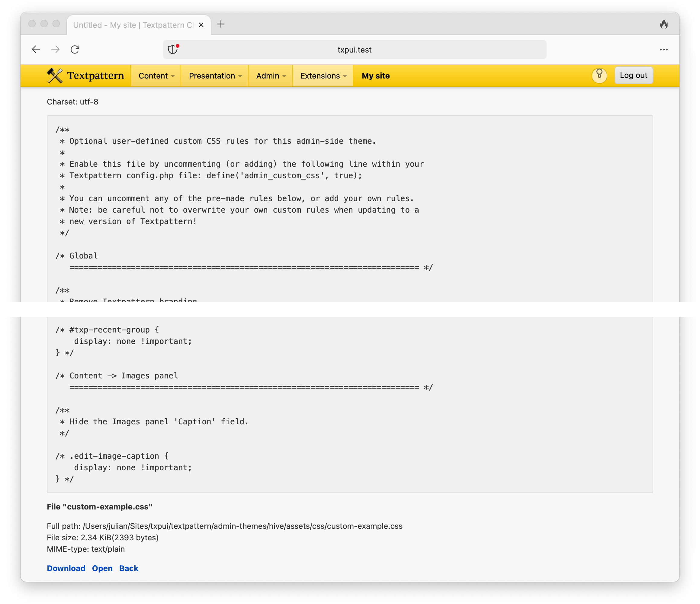Expand the Presentation dropdown menu
The height and width of the screenshot is (604, 700).
coord(215,76)
